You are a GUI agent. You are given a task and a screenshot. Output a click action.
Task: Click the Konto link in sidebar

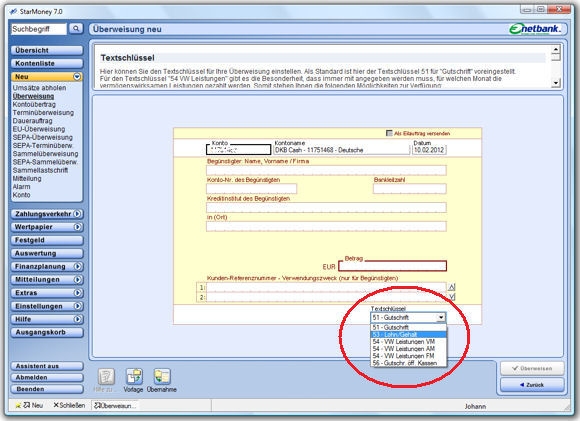tap(21, 195)
